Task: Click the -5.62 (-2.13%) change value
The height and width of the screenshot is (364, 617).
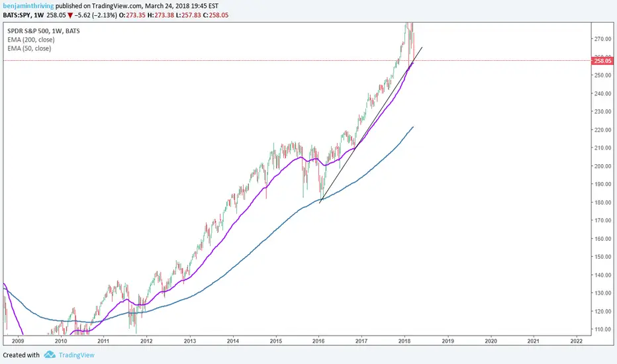Action: point(95,15)
